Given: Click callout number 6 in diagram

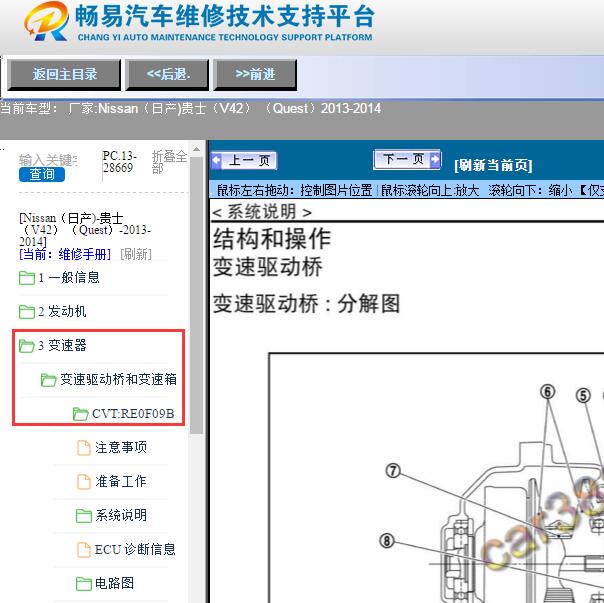Looking at the screenshot, I should (x=548, y=392).
